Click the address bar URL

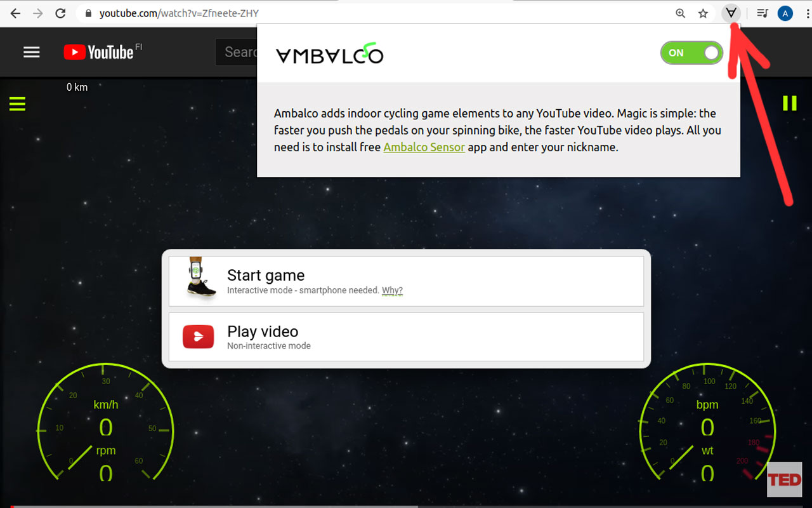pos(179,13)
